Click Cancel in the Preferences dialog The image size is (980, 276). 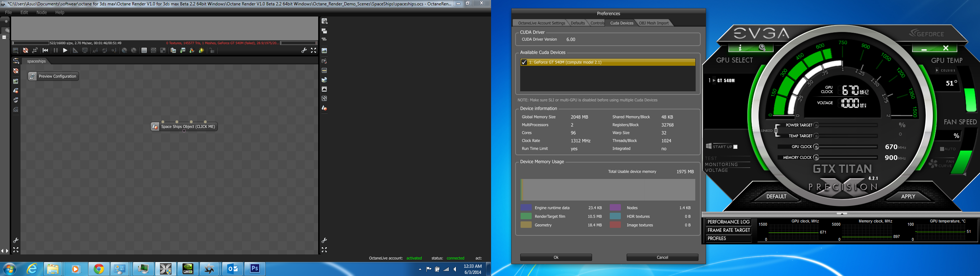[x=662, y=257]
